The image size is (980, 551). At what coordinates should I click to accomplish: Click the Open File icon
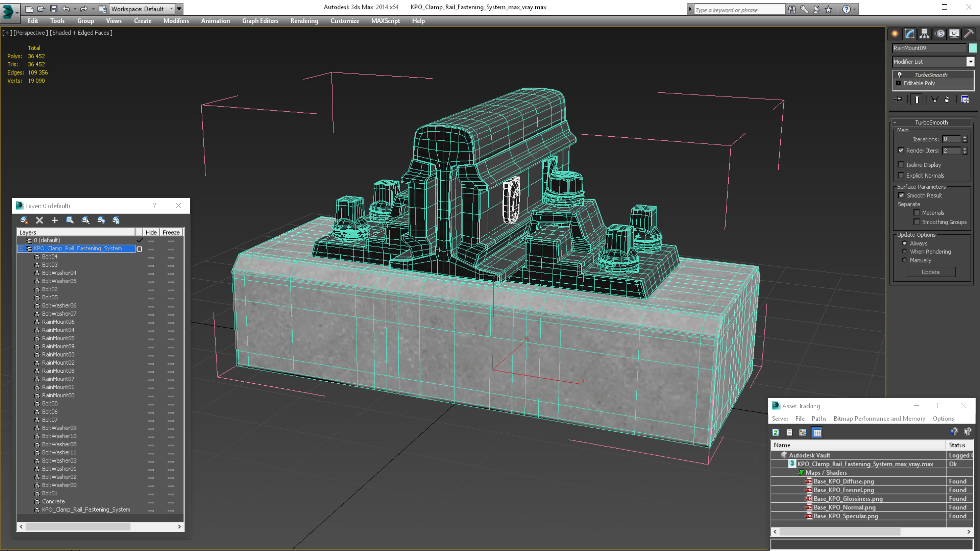tap(42, 9)
